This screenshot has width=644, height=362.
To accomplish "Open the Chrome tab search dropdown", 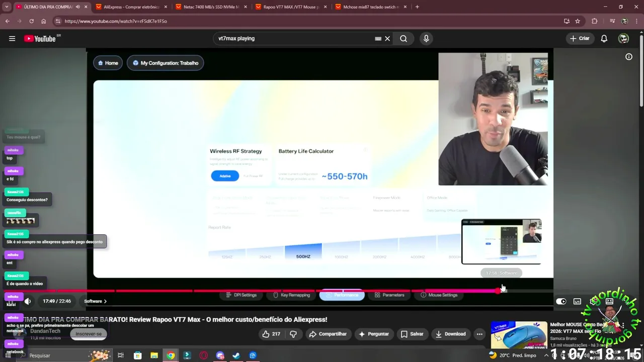I will tap(6, 7).
